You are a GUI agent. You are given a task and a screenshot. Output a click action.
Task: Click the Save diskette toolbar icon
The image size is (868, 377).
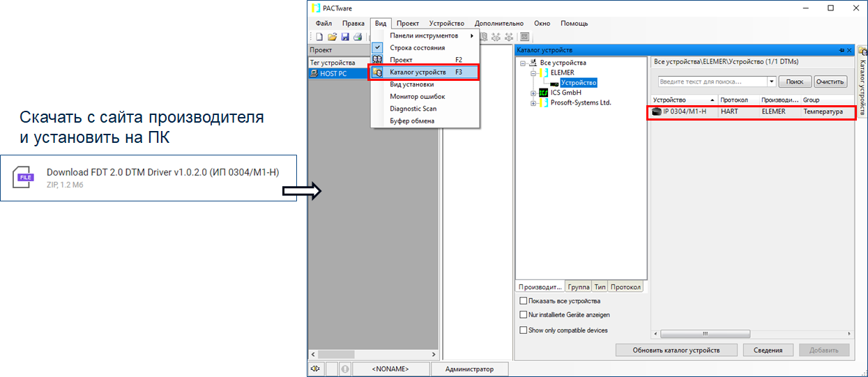click(344, 37)
